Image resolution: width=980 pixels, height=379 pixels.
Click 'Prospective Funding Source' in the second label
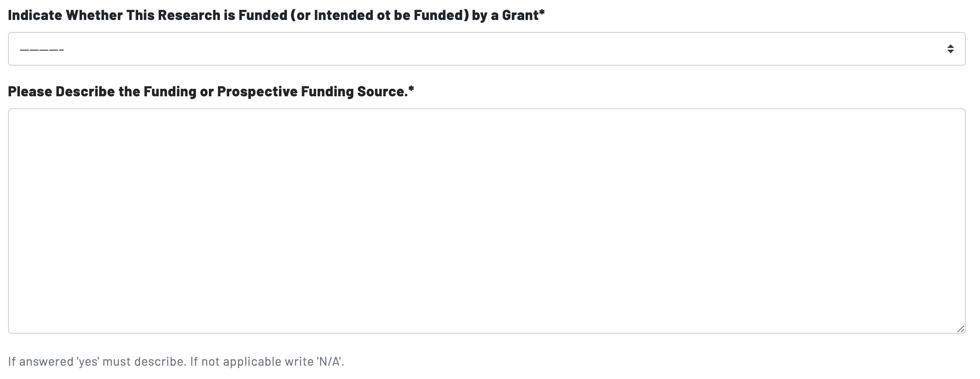(x=311, y=91)
